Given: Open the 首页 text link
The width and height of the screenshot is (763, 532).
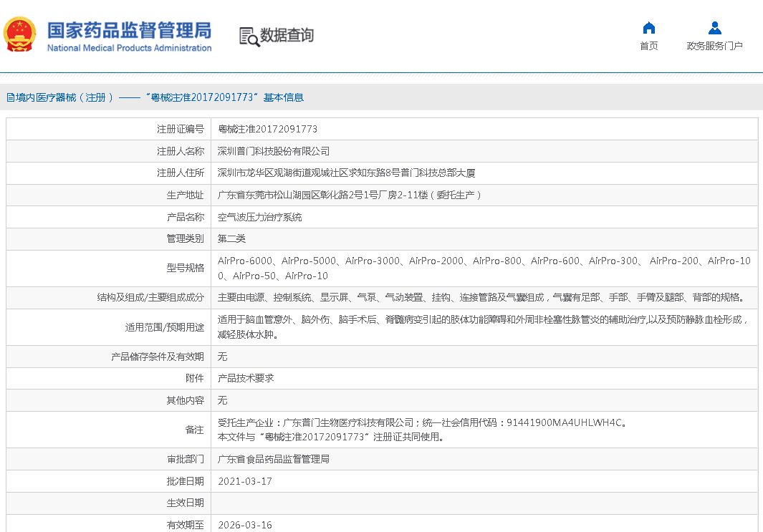Looking at the screenshot, I should [x=649, y=47].
